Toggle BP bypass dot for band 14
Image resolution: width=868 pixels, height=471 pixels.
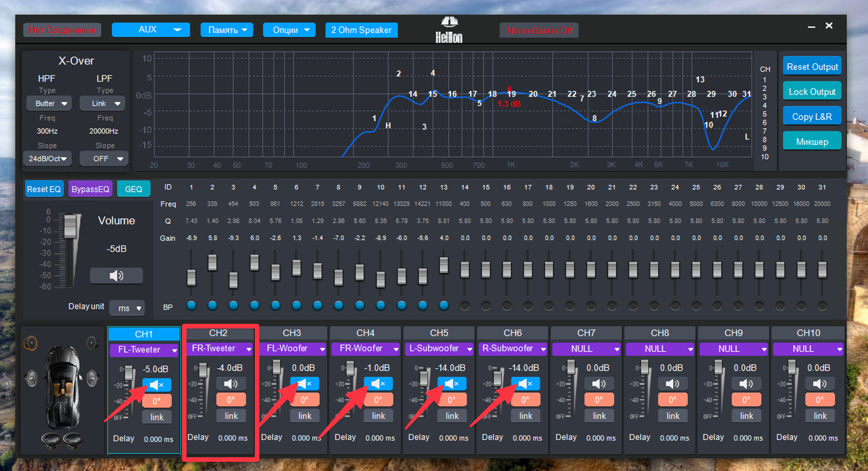pyautogui.click(x=465, y=306)
